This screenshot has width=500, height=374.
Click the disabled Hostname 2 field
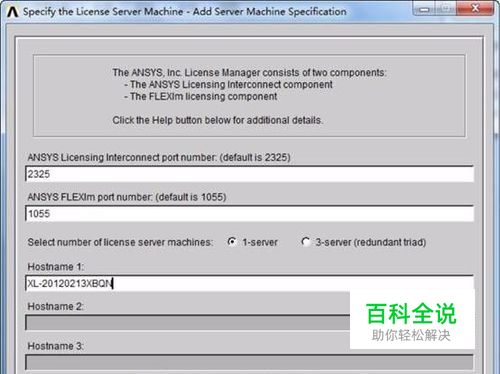click(187, 323)
